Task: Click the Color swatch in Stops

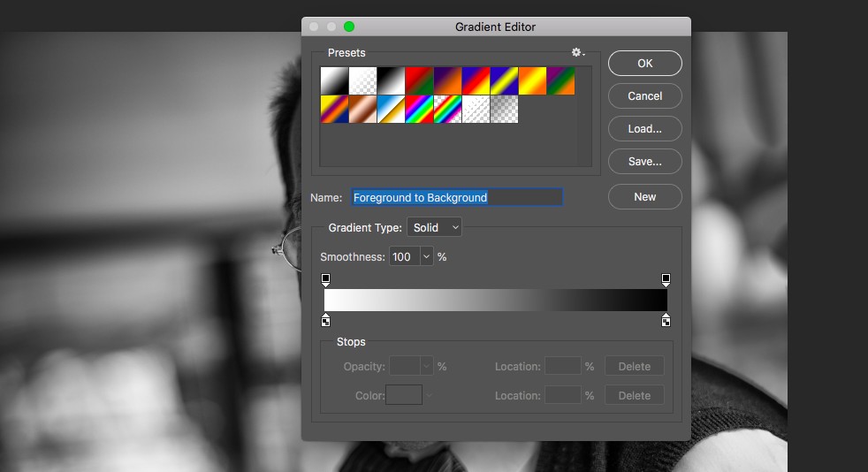Action: point(404,395)
